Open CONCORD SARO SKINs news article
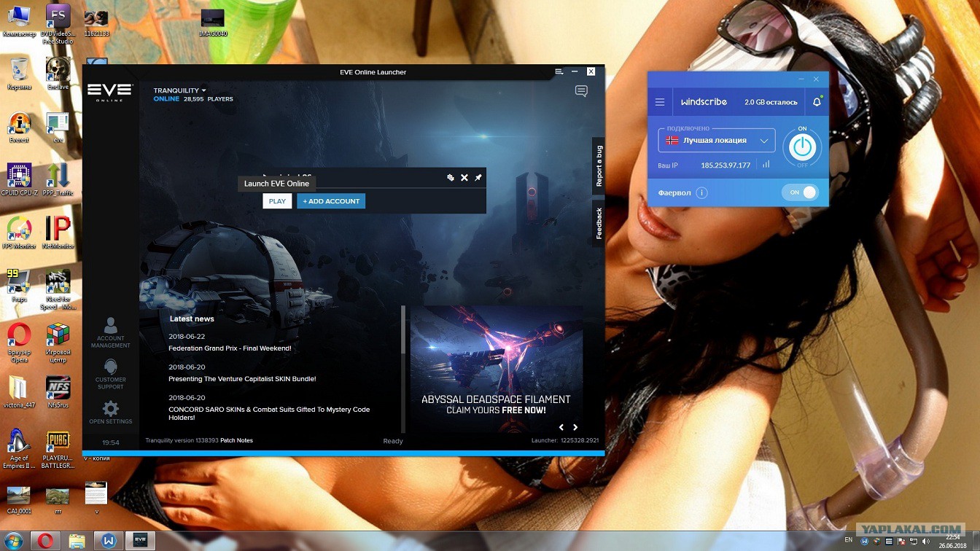Image resolution: width=980 pixels, height=551 pixels. pos(269,413)
